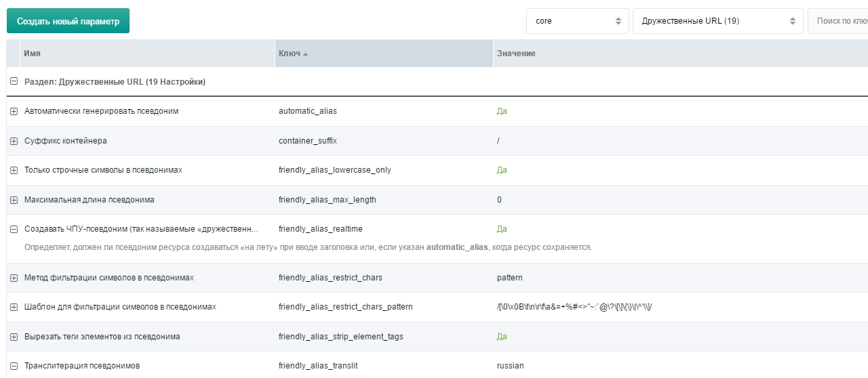
Task: Collapse the friendly_alias_translit row
Action: pos(14,366)
